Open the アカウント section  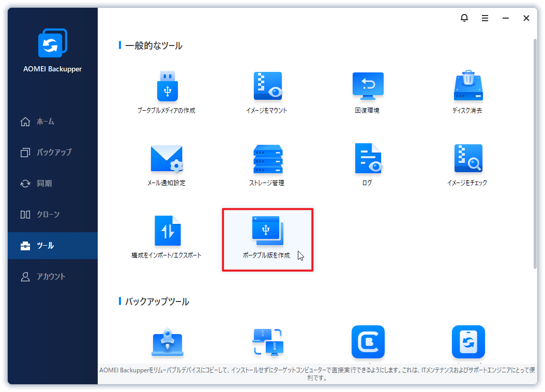click(53, 277)
